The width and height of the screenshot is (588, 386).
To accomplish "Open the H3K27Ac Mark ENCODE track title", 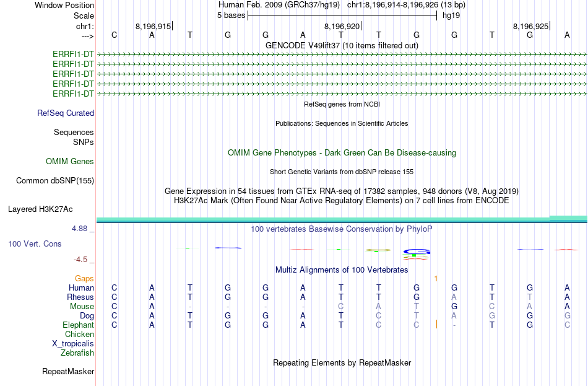I will pyautogui.click(x=342, y=201).
